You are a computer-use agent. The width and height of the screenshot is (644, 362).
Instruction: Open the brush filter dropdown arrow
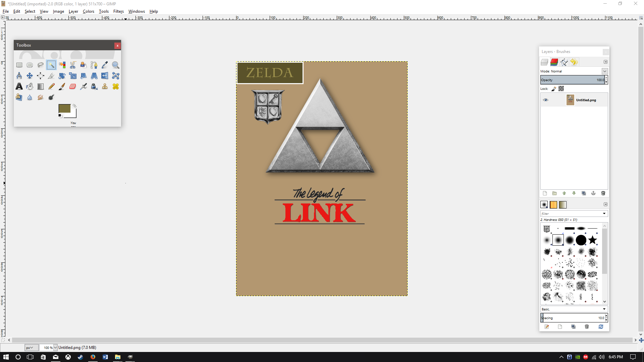604,214
